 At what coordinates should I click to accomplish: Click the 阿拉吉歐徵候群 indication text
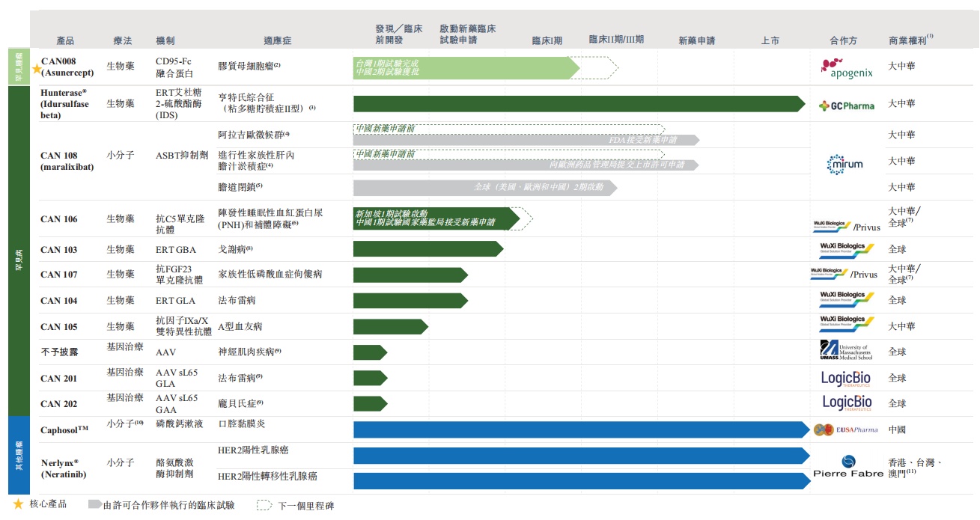tap(254, 135)
